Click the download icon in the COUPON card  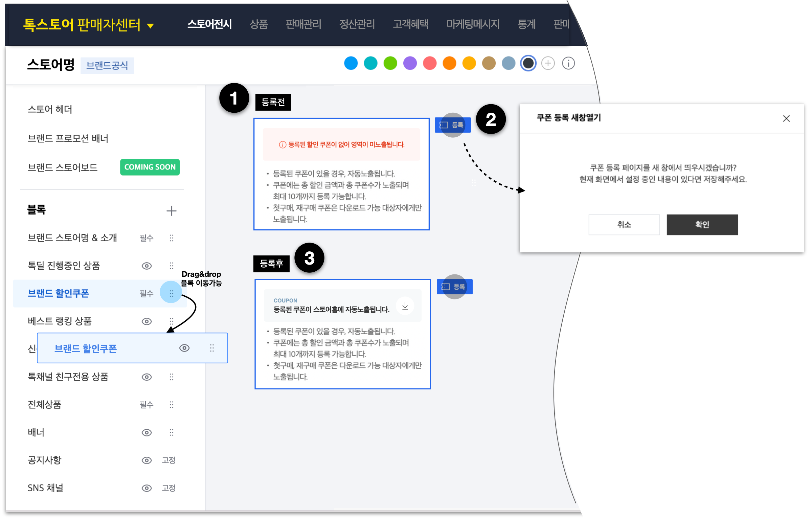point(405,306)
